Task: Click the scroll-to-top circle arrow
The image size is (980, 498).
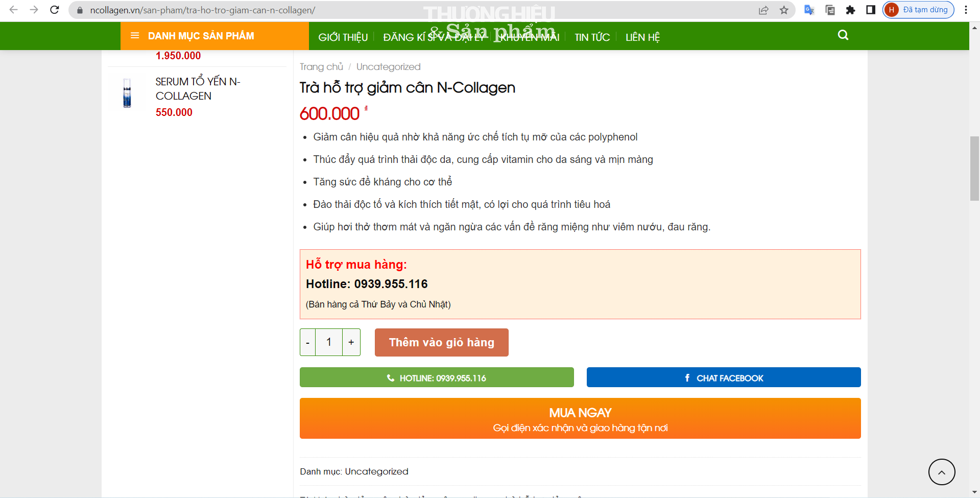Action: (941, 472)
